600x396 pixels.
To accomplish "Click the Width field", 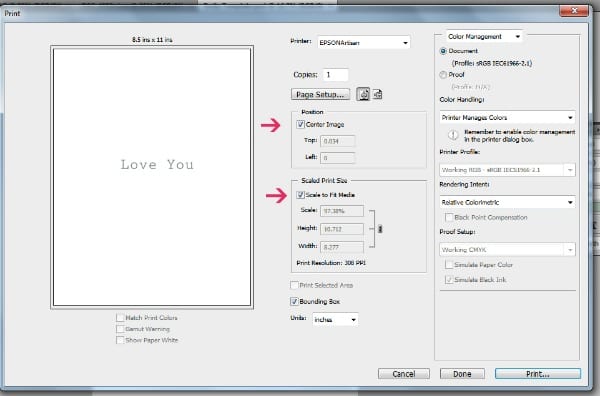I will coord(342,247).
